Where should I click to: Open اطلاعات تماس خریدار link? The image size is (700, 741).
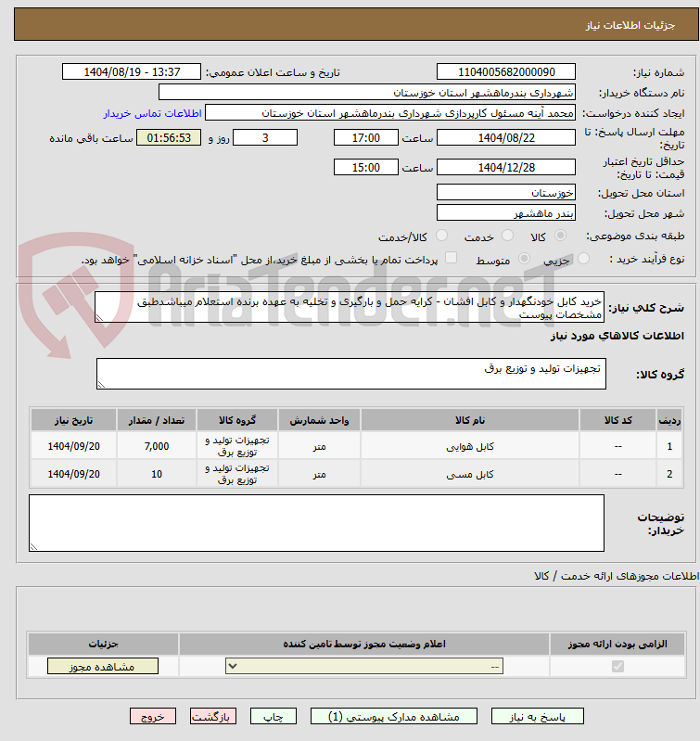(x=153, y=113)
